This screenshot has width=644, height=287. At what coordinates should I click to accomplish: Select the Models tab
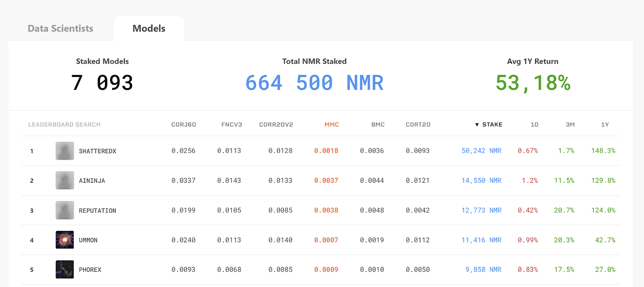[149, 28]
